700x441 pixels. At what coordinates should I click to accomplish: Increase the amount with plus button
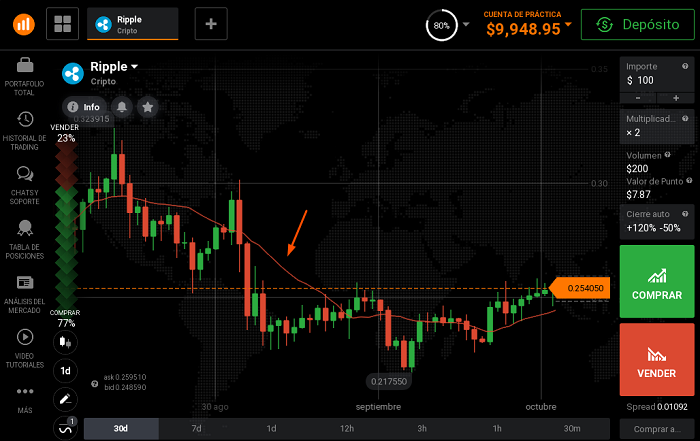[x=676, y=98]
